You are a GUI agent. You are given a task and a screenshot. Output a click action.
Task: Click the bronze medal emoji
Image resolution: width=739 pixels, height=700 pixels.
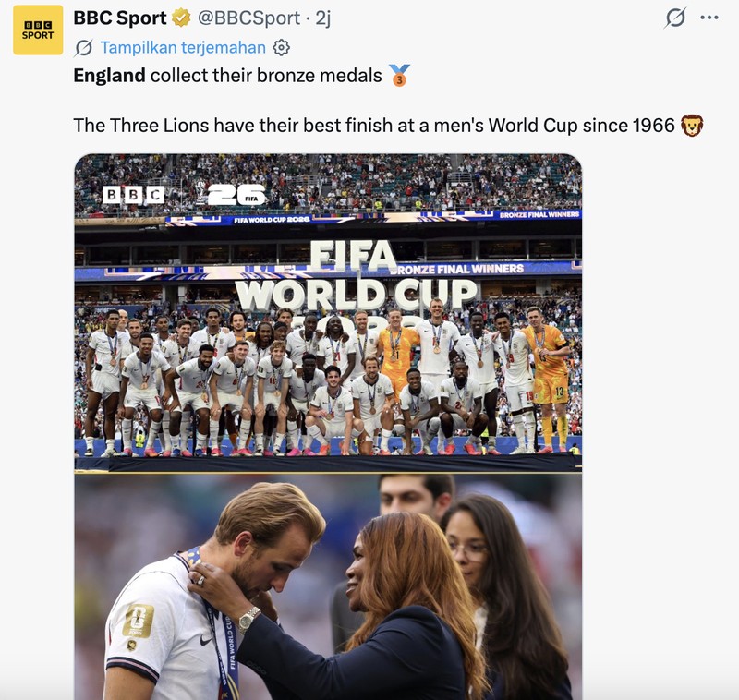pos(400,76)
